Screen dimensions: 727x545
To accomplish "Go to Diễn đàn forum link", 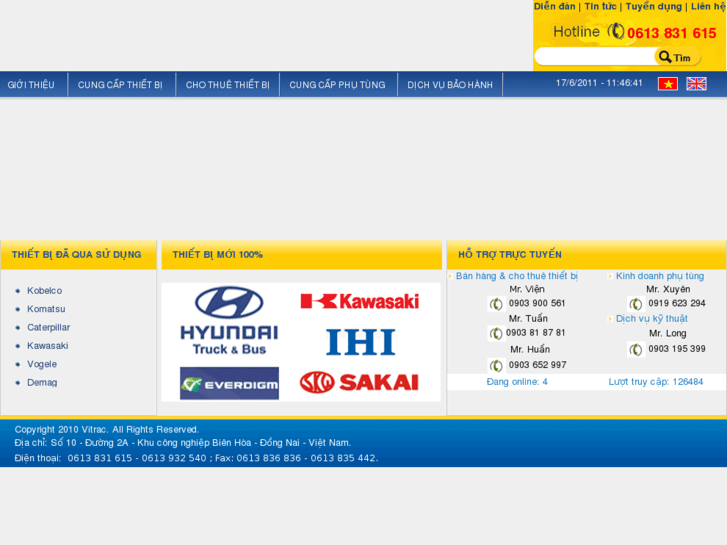I will (555, 6).
